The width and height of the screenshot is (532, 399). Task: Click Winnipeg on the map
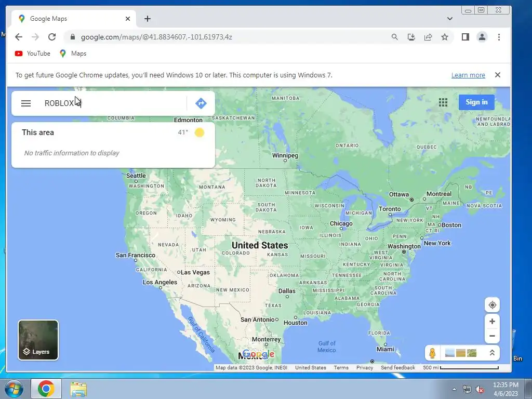coord(285,155)
